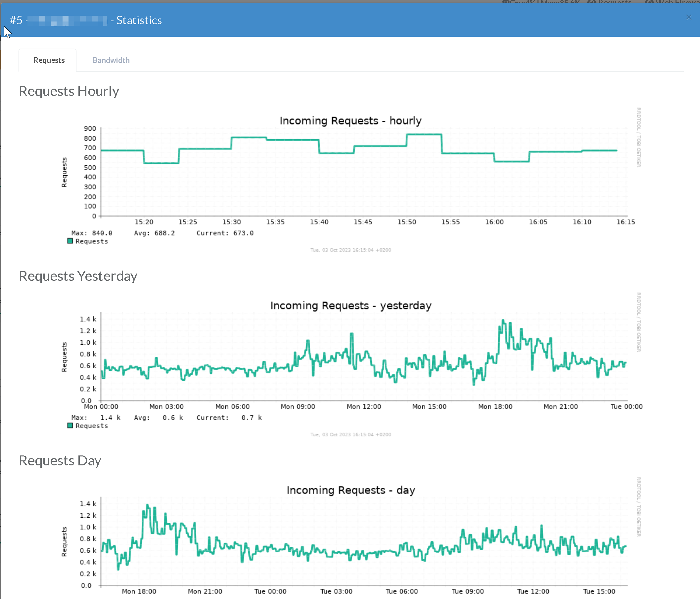The height and width of the screenshot is (599, 700).
Task: Click the Mon 12:00 label on the yesterday chart
Action: click(363, 406)
